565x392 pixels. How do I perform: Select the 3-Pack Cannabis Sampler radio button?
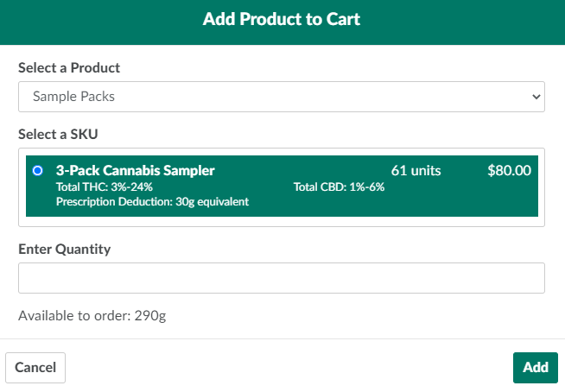click(37, 171)
